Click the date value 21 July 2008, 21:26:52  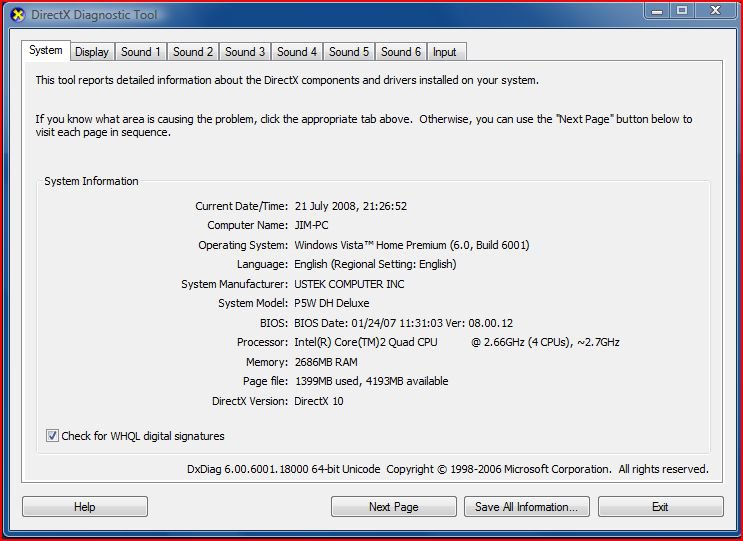[351, 206]
